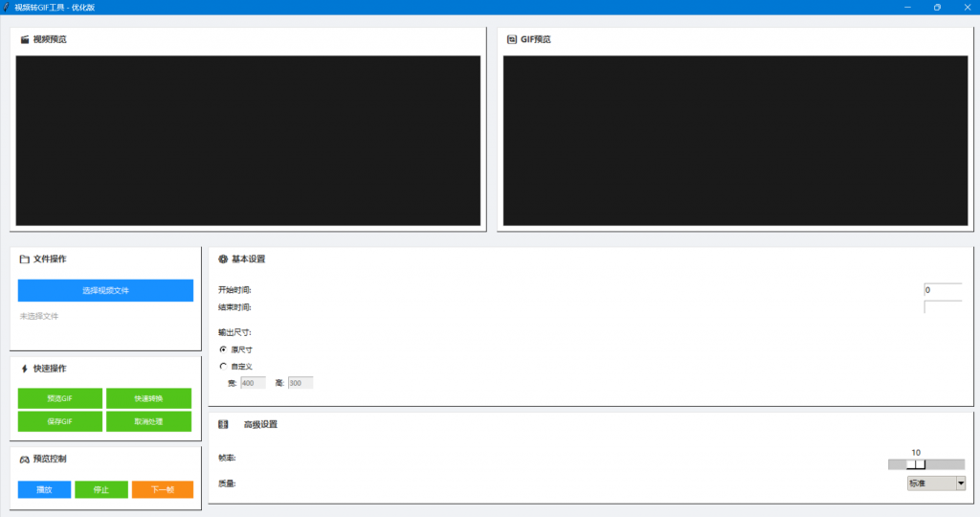Click the 开始时间 input field

[942, 289]
